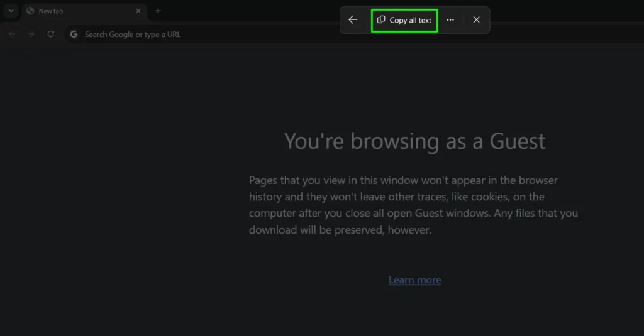Click the blank page area left of the Guest message
Image resolution: width=644 pixels, height=336 pixels.
click(x=126, y=188)
